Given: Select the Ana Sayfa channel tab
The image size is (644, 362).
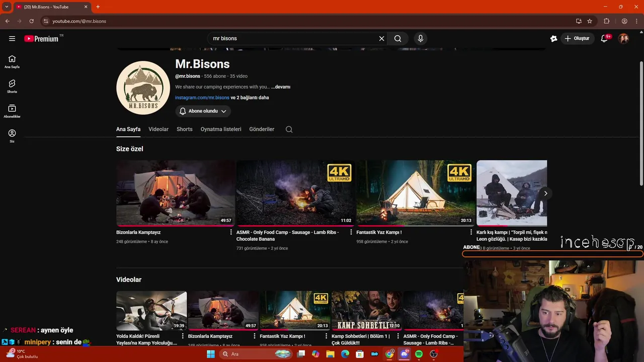Looking at the screenshot, I should click(x=128, y=129).
